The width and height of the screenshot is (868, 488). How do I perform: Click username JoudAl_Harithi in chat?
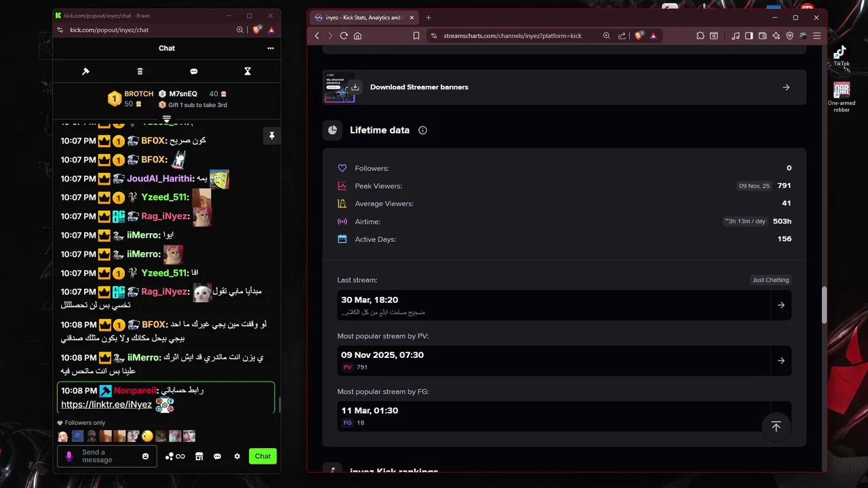[159, 178]
